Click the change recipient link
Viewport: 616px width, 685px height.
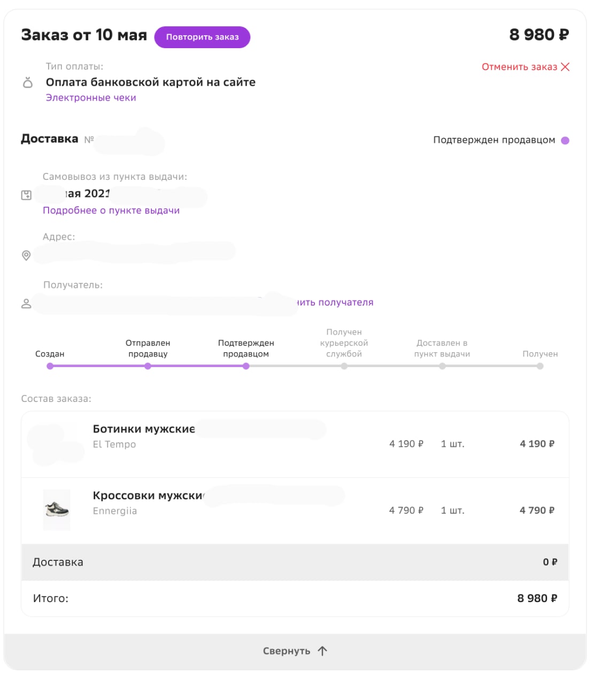pos(335,302)
